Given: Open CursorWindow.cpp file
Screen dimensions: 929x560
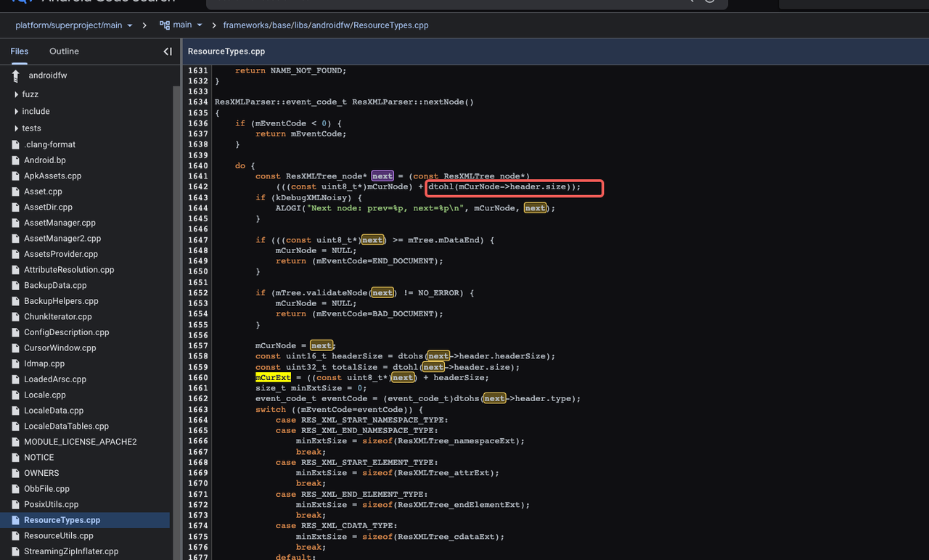Looking at the screenshot, I should pos(60,348).
